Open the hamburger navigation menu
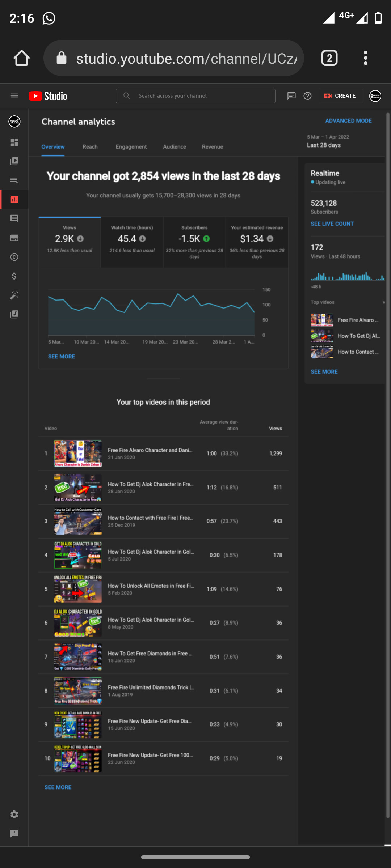The width and height of the screenshot is (391, 868). (14, 96)
